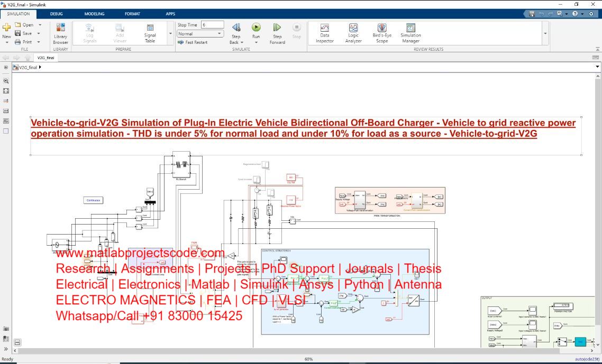Open simulation mode Normal dropdown
Screen dimensions: 602x364
(x=200, y=34)
